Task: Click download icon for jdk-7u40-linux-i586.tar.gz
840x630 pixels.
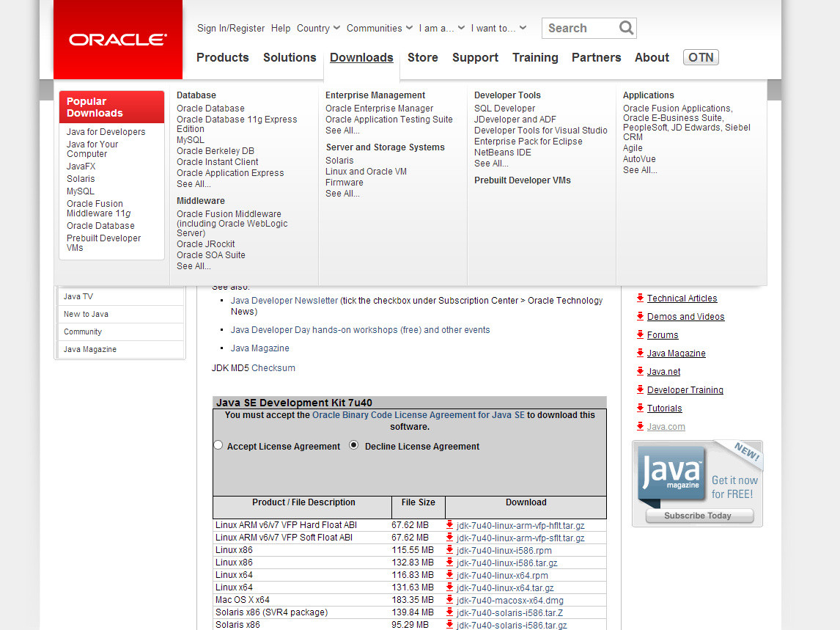Action: pos(449,562)
